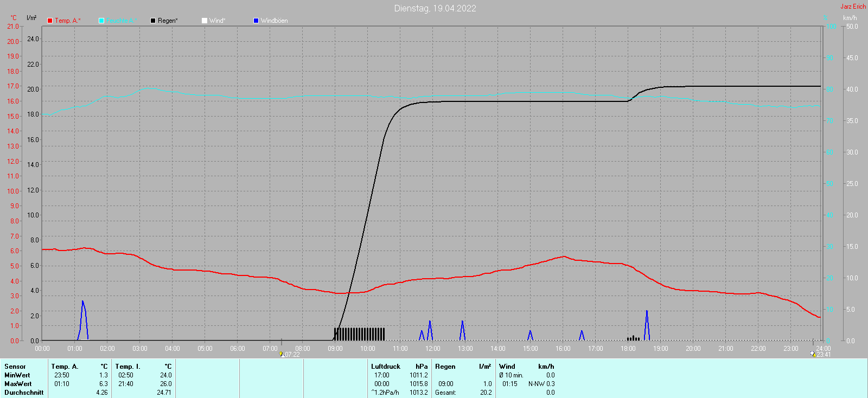Click the 'Jarz Erich' author label
This screenshot has height=398, width=868.
click(x=853, y=7)
